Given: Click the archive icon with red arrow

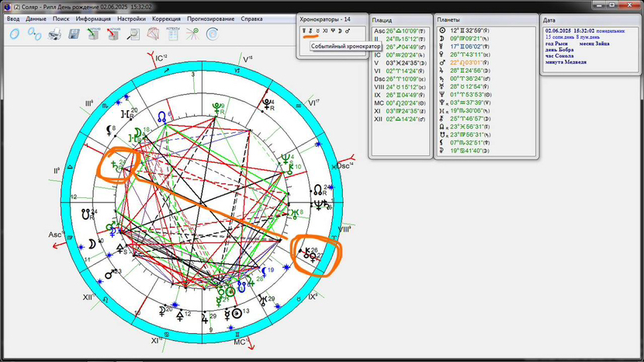Looking at the screenshot, I should (x=113, y=34).
